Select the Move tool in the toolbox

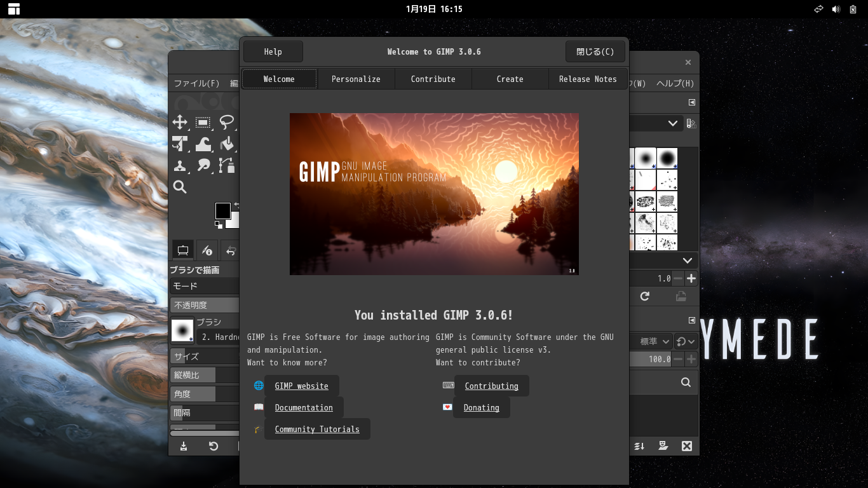coord(180,122)
